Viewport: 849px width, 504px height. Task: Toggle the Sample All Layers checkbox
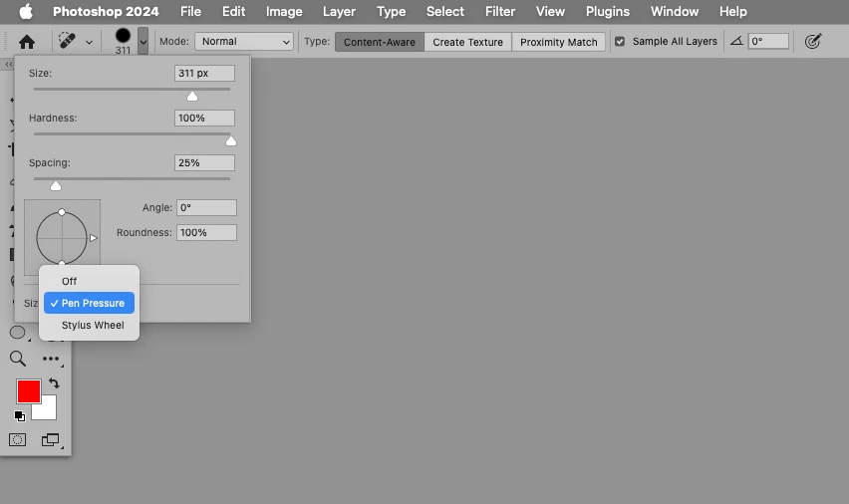tap(620, 41)
